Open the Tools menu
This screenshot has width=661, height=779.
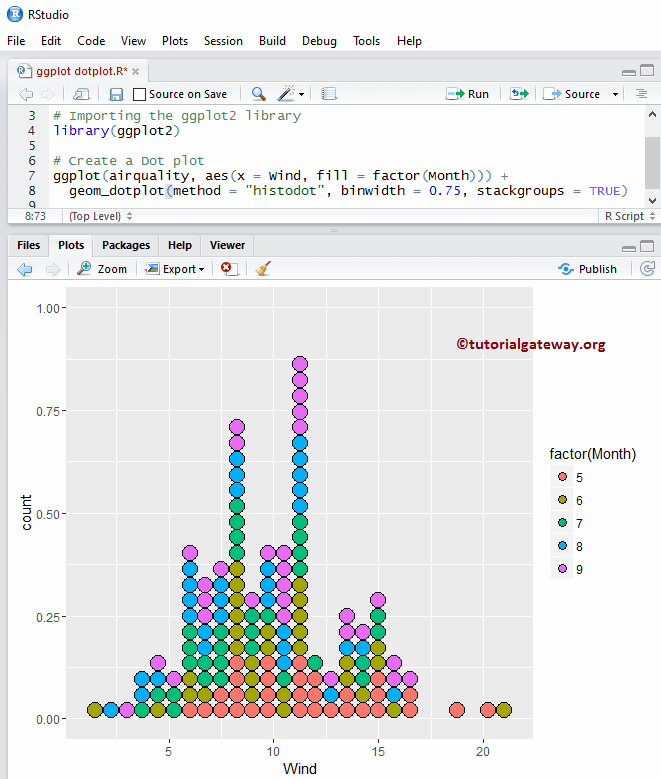[x=366, y=41]
